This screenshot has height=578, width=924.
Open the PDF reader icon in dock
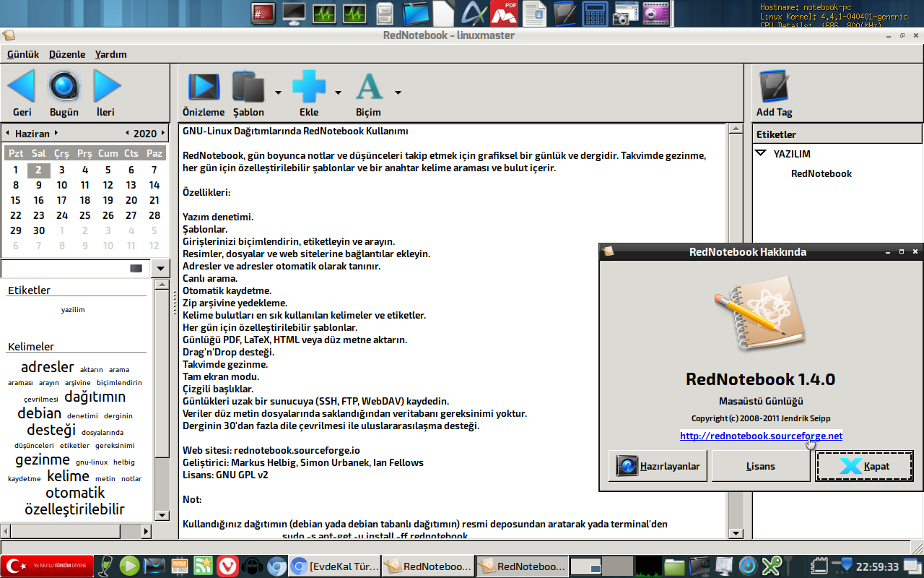505,13
